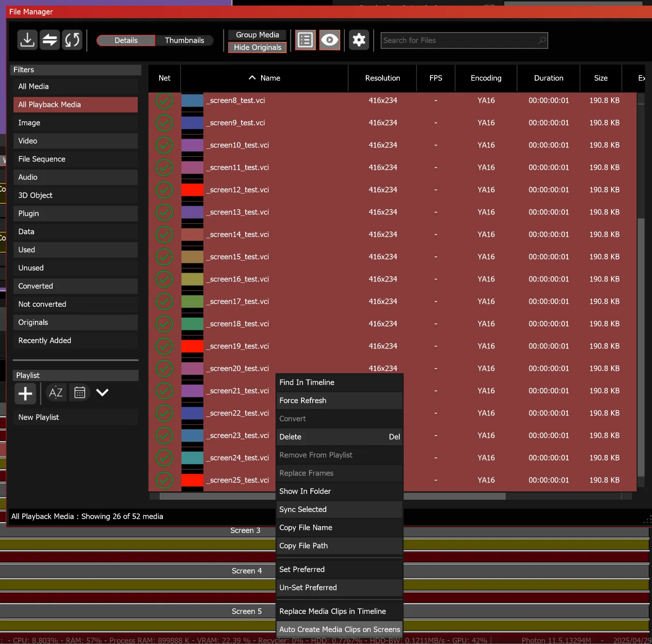Viewport: 652px width, 644px height.
Task: Choose Sync Selected menu entry
Action: (x=339, y=510)
